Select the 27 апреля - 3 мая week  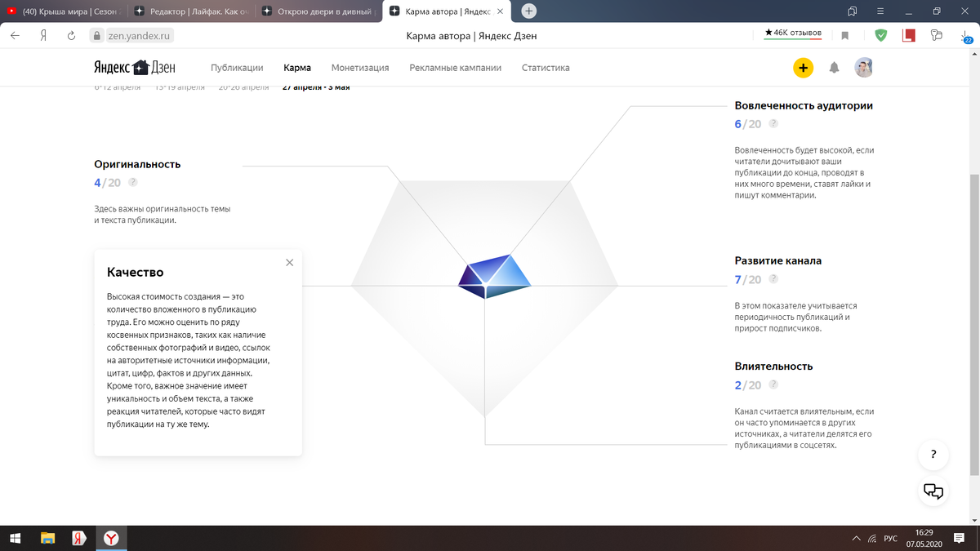point(316,87)
